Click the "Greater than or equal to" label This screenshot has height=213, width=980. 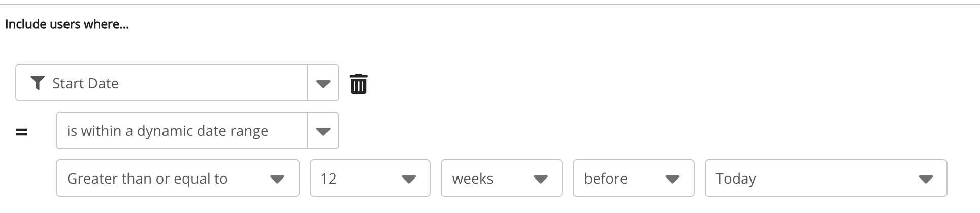147,179
